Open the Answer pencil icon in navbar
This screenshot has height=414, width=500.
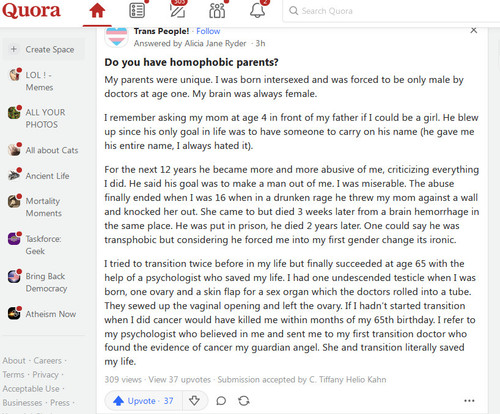(x=177, y=11)
